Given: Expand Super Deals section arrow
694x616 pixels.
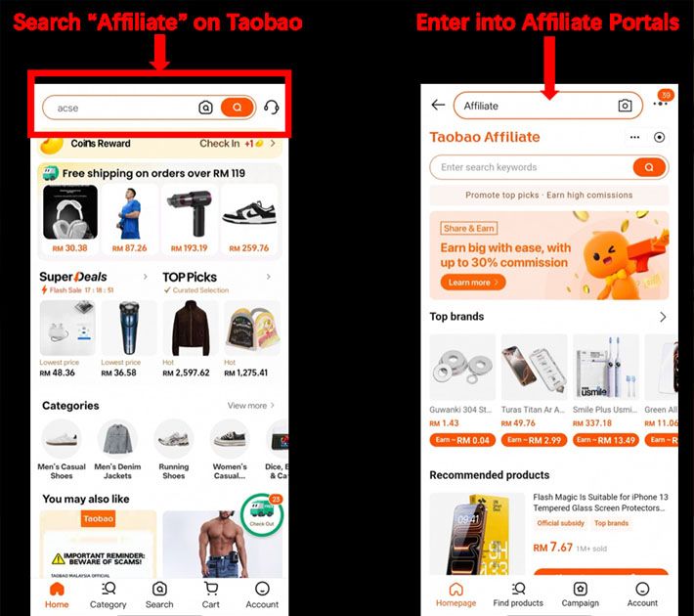Looking at the screenshot, I should click(x=146, y=277).
